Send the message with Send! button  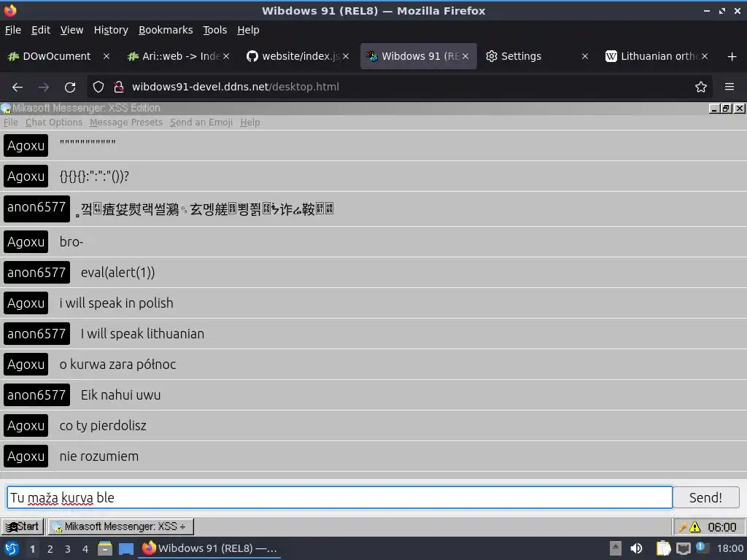coord(705,497)
